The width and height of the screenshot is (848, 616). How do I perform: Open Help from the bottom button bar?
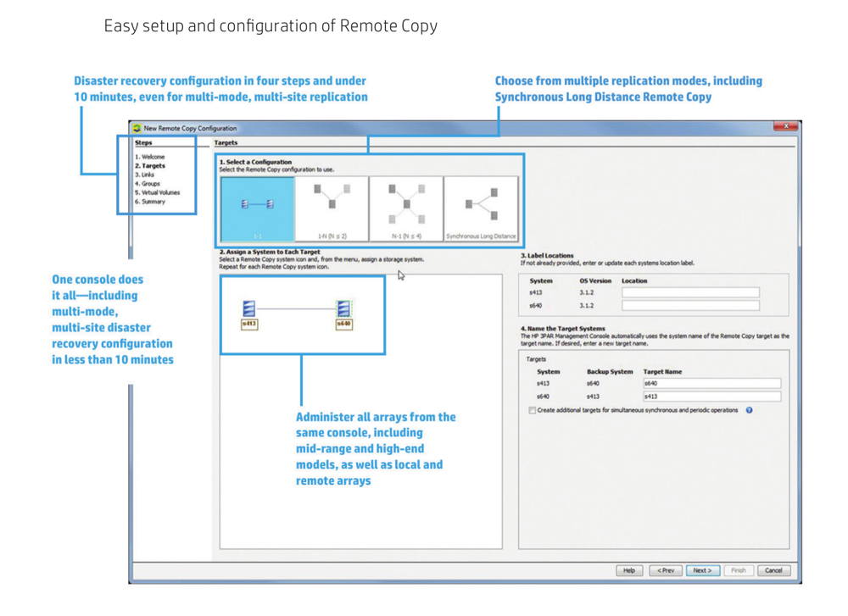coord(628,570)
